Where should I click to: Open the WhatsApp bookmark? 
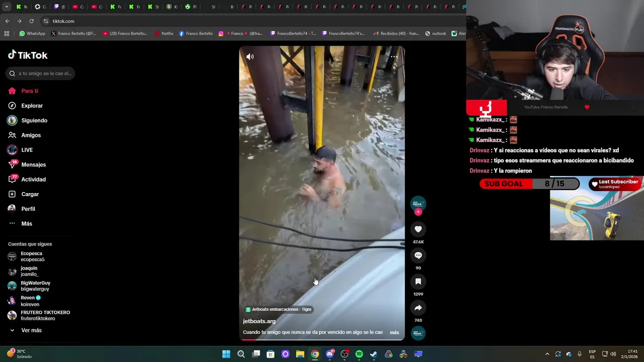coord(32,34)
